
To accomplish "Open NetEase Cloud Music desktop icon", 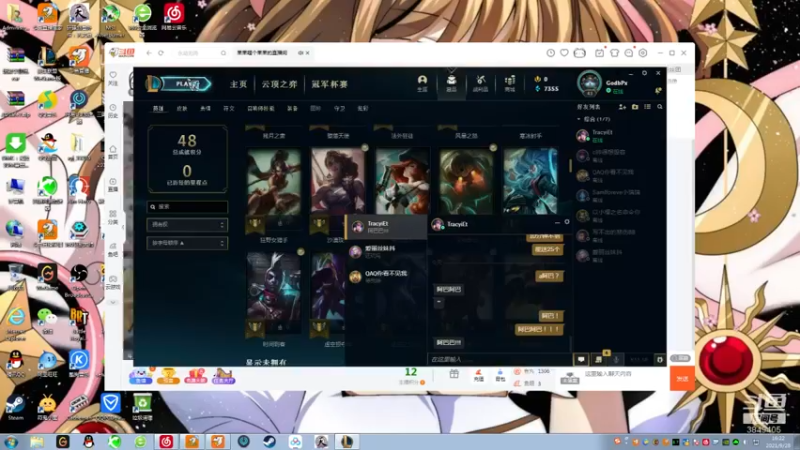I will tap(174, 16).
